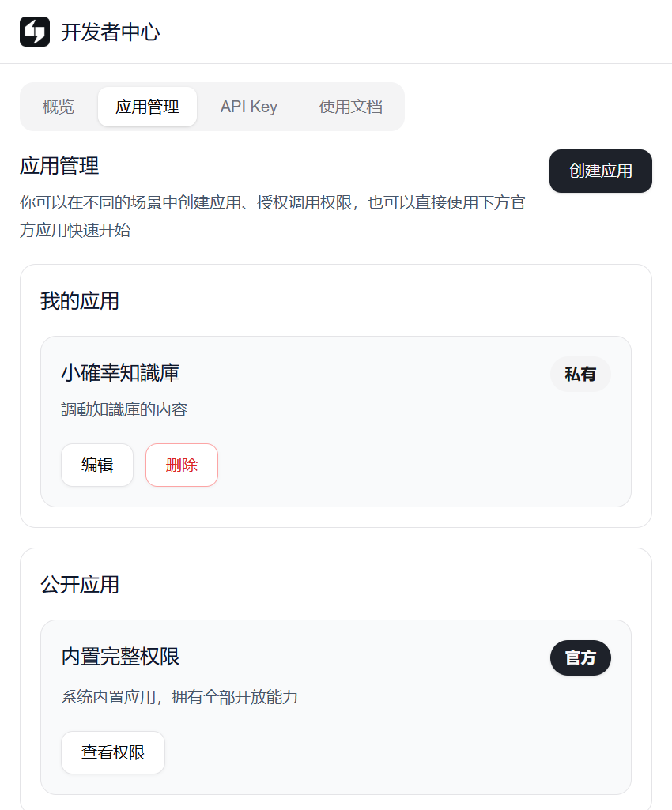Click the 私有 badge on 小確幸知識庫
Viewport: 672px width, 810px height.
point(580,374)
